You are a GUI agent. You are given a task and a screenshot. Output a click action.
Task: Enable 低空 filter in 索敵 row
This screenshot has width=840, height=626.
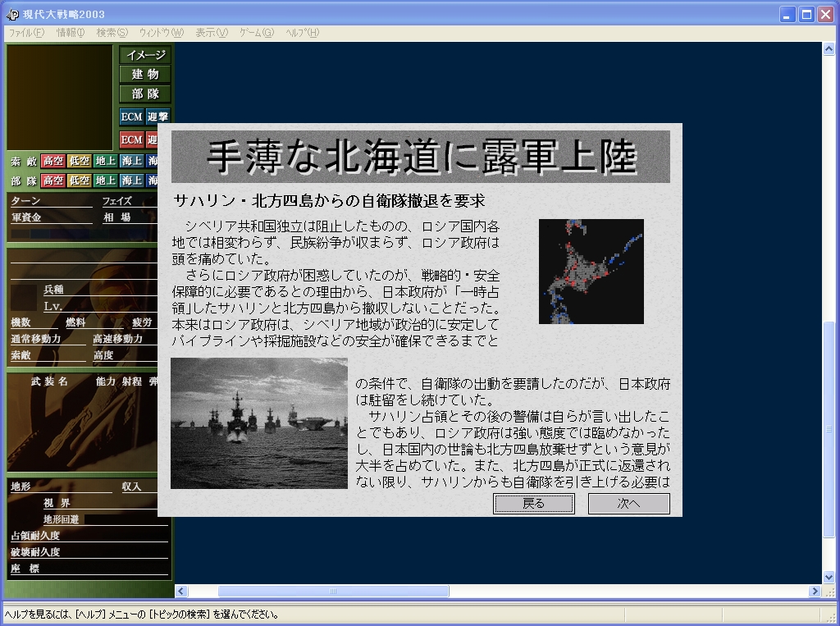80,162
